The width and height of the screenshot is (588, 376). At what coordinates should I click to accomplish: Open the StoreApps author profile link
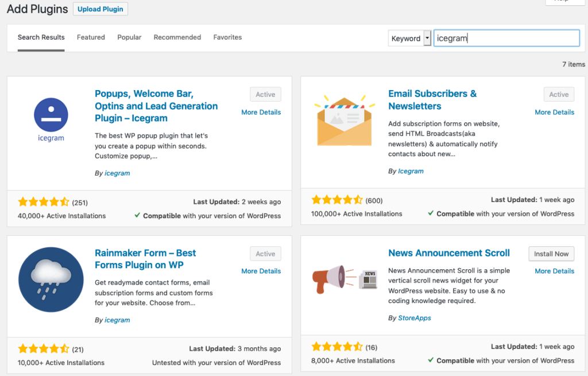click(414, 317)
